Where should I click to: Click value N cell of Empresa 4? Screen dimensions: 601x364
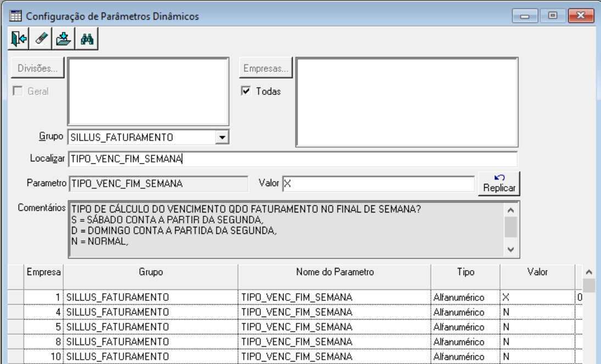tap(537, 312)
